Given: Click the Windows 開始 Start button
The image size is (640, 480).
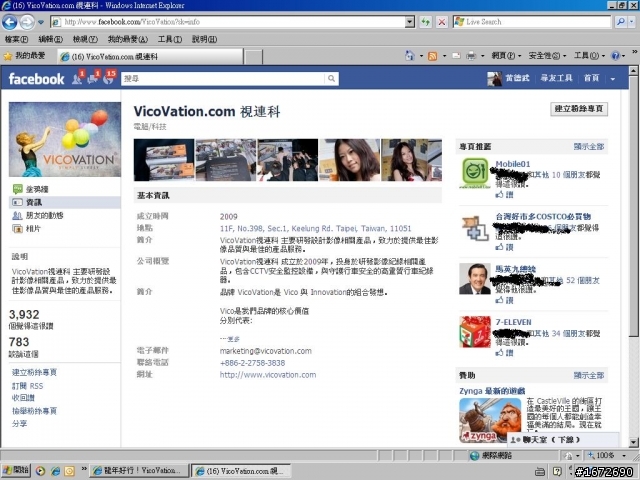Looking at the screenshot, I should point(16,470).
